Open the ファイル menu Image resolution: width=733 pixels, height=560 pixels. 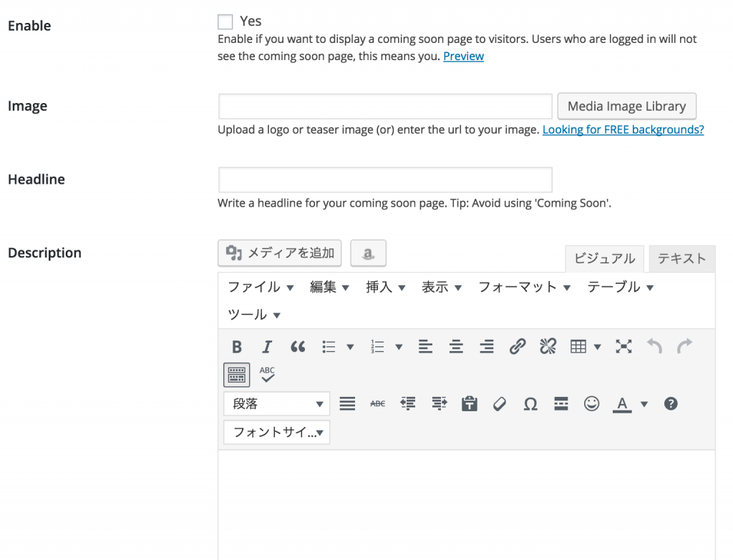[x=261, y=288]
